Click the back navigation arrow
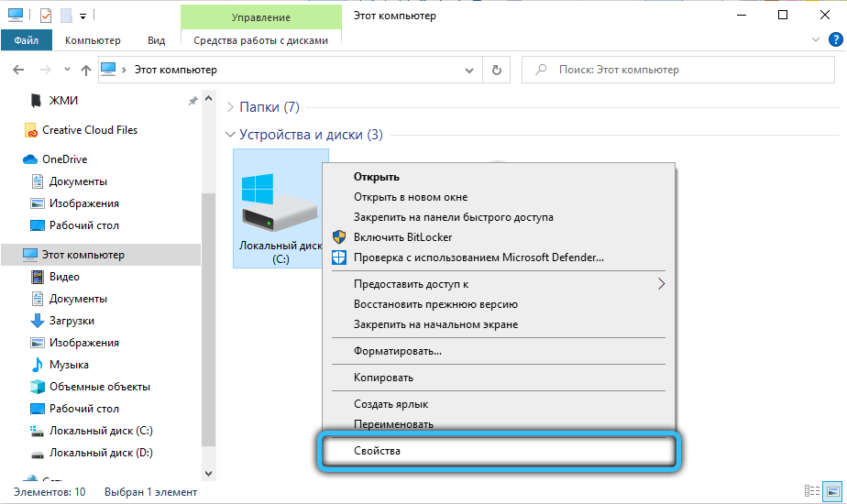Image resolution: width=847 pixels, height=504 pixels. (x=18, y=70)
